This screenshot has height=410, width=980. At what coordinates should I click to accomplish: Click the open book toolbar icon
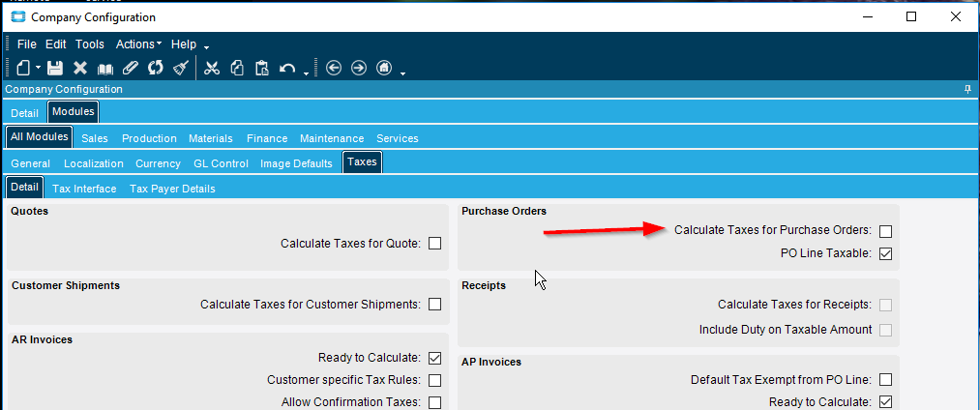[x=105, y=69]
